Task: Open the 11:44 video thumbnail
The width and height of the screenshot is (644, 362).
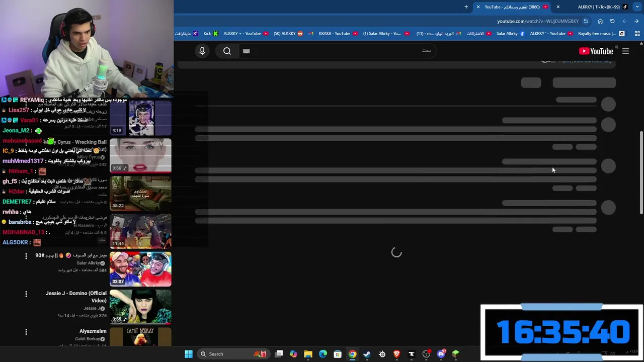Action: pos(140,231)
